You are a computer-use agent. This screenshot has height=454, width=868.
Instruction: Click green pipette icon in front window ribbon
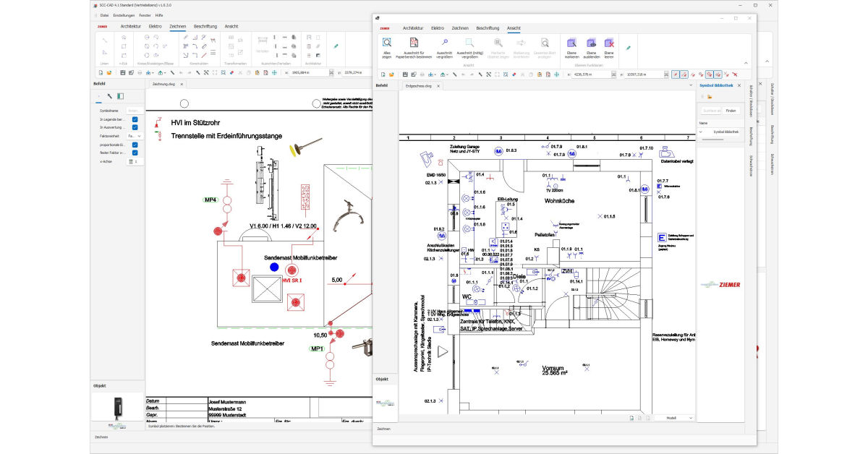(x=628, y=46)
